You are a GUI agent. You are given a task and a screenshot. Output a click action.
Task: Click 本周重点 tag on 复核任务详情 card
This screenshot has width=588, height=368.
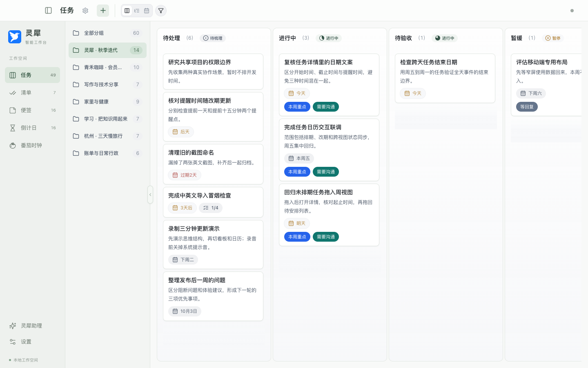pyautogui.click(x=297, y=107)
